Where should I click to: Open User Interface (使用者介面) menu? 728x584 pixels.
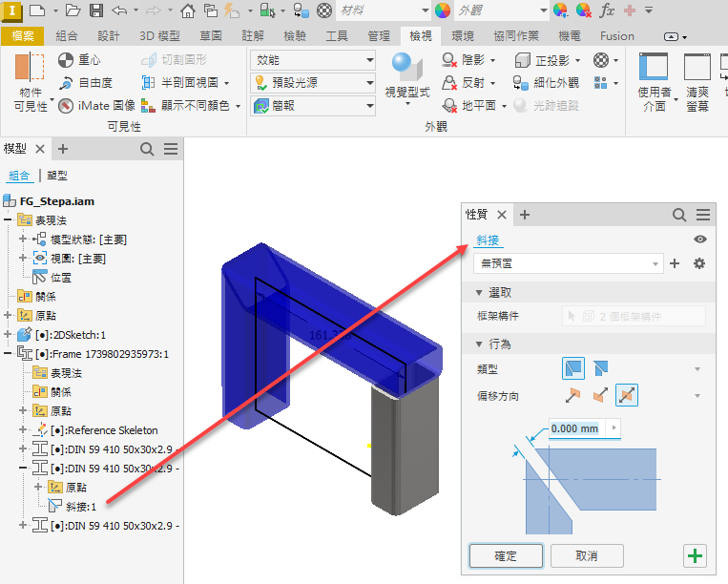click(x=655, y=83)
